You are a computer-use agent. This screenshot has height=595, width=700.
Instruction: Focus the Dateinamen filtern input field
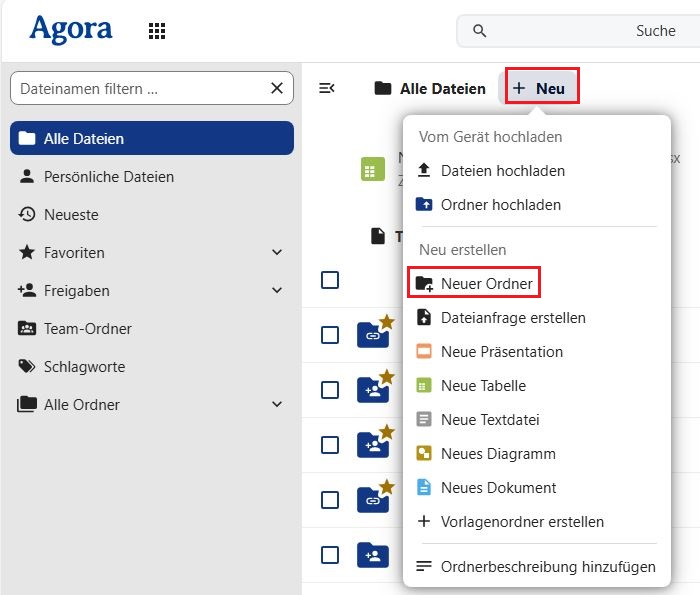coord(138,89)
